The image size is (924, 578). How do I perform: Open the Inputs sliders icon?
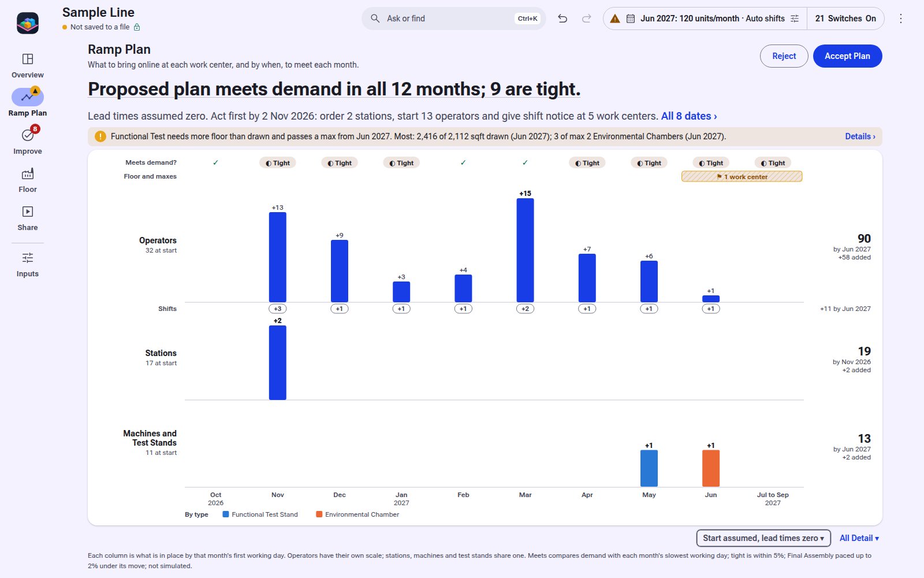click(28, 258)
